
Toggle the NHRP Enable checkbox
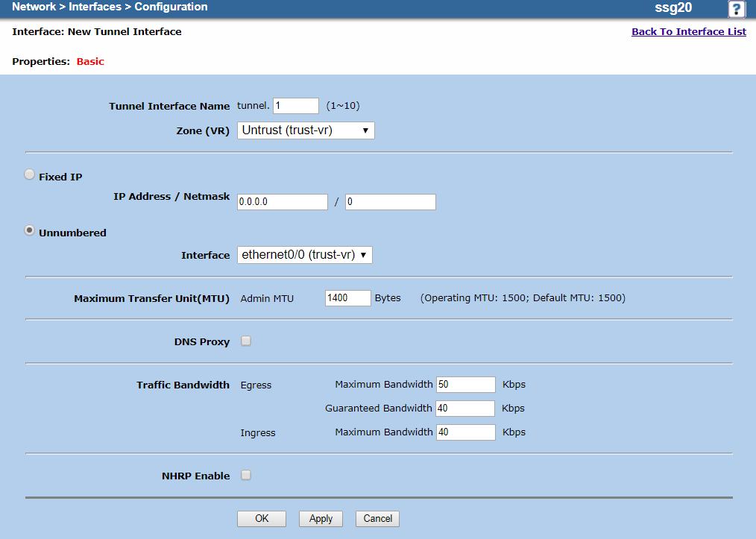246,475
